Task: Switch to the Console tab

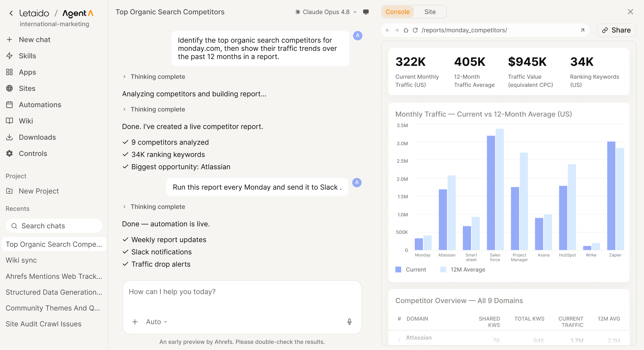Action: [398, 12]
